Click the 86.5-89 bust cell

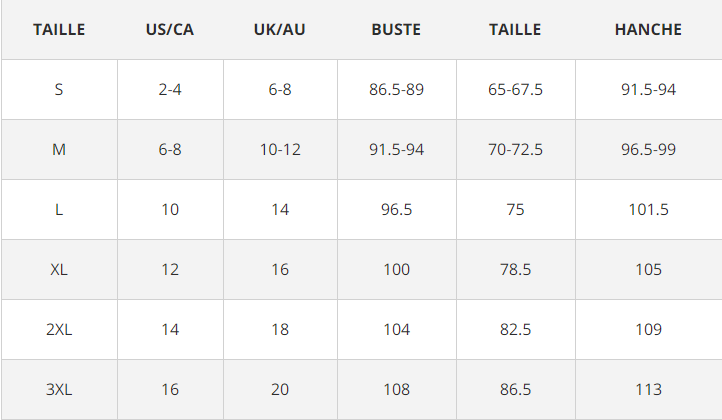tap(396, 89)
